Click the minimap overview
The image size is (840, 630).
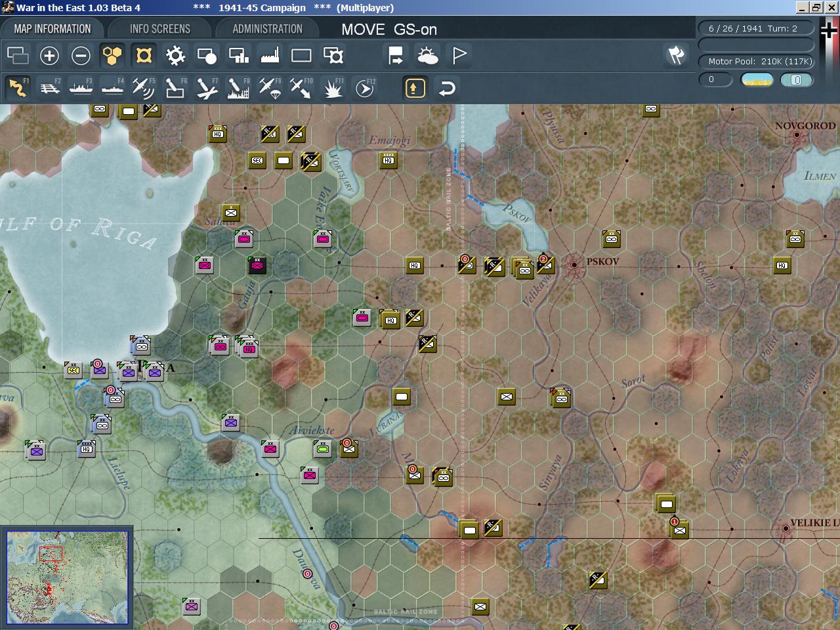[x=67, y=577]
